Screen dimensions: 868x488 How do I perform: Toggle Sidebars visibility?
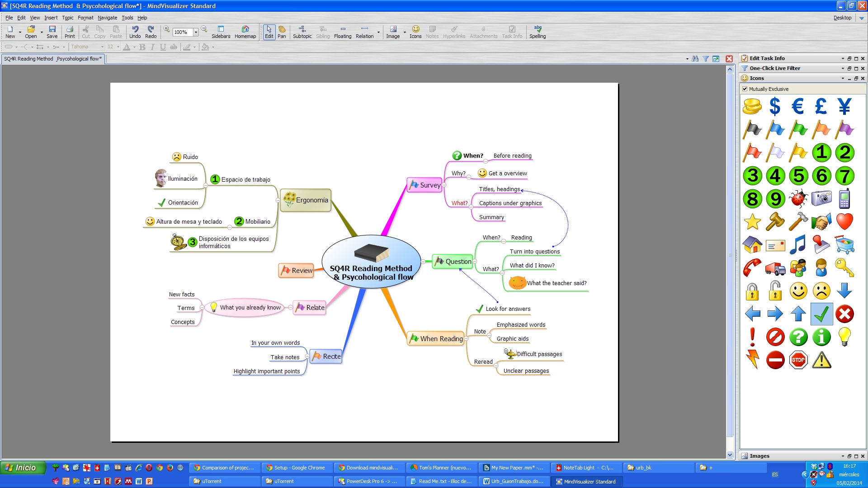(221, 32)
